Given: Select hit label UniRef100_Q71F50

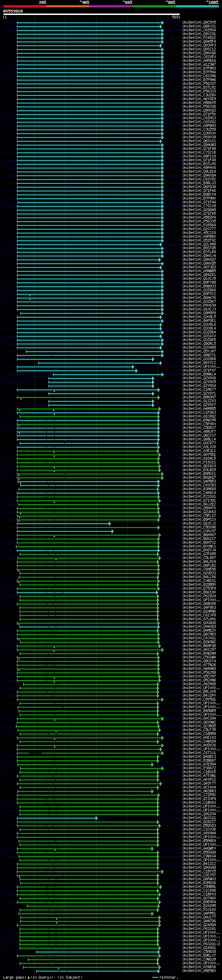Looking at the screenshot, I should click(199, 114).
